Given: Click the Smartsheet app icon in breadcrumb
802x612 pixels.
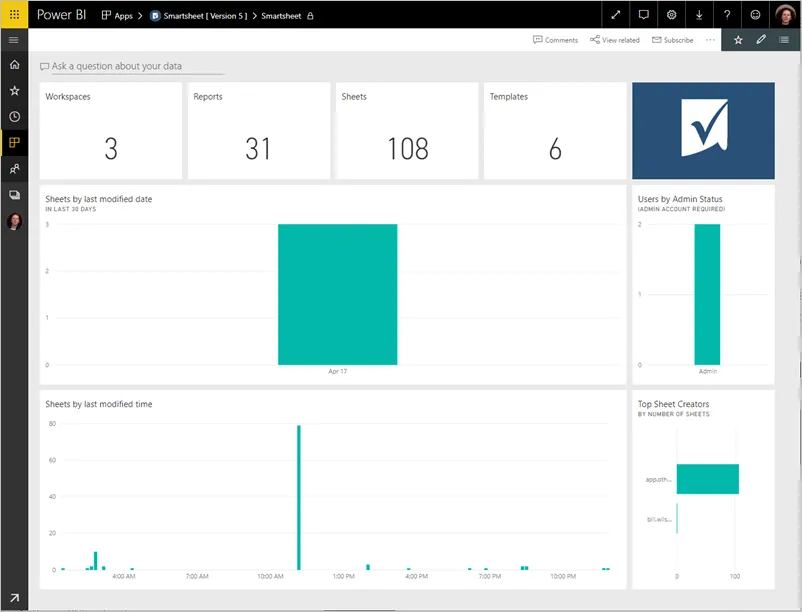Looking at the screenshot, I should 155,16.
